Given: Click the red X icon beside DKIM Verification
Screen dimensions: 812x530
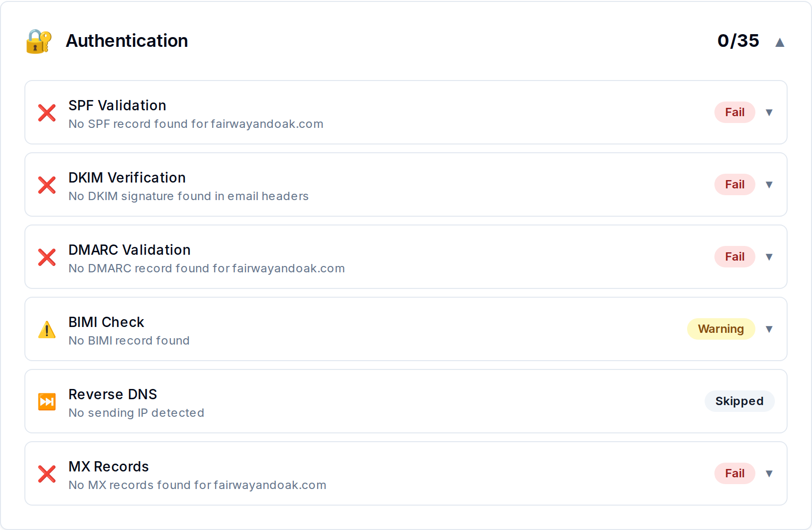Looking at the screenshot, I should pyautogui.click(x=47, y=185).
